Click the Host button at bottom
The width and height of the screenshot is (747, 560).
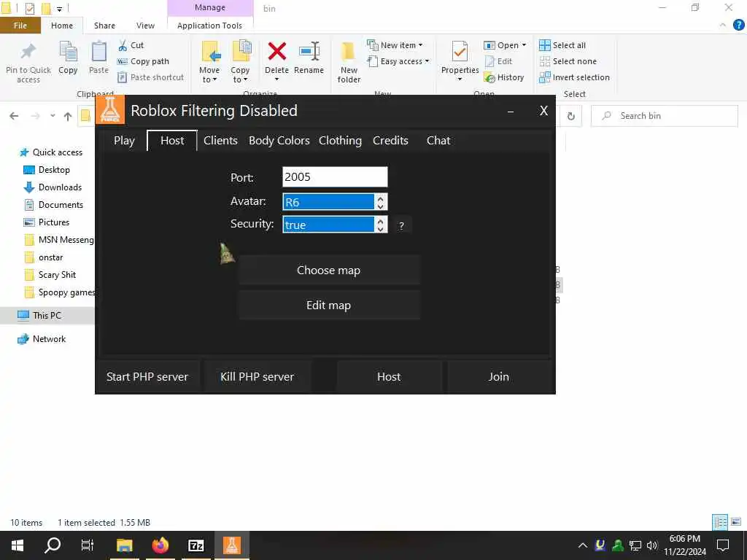click(389, 377)
